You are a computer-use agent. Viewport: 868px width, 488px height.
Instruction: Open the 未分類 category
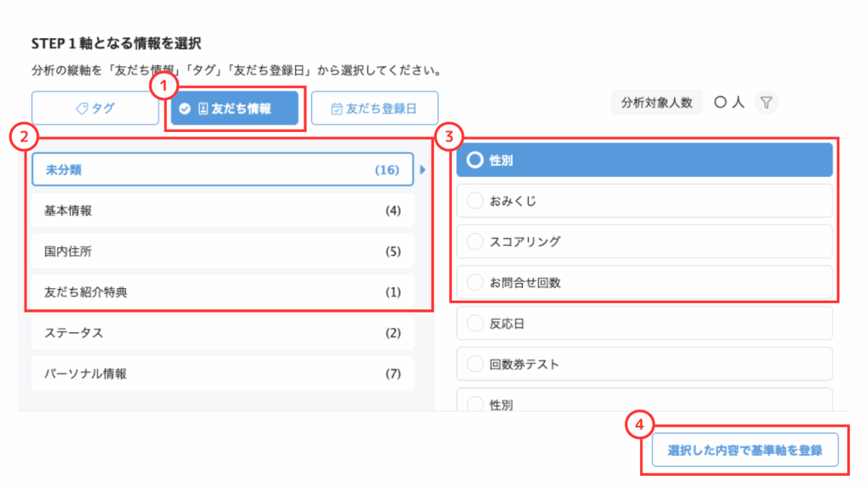[x=222, y=169]
